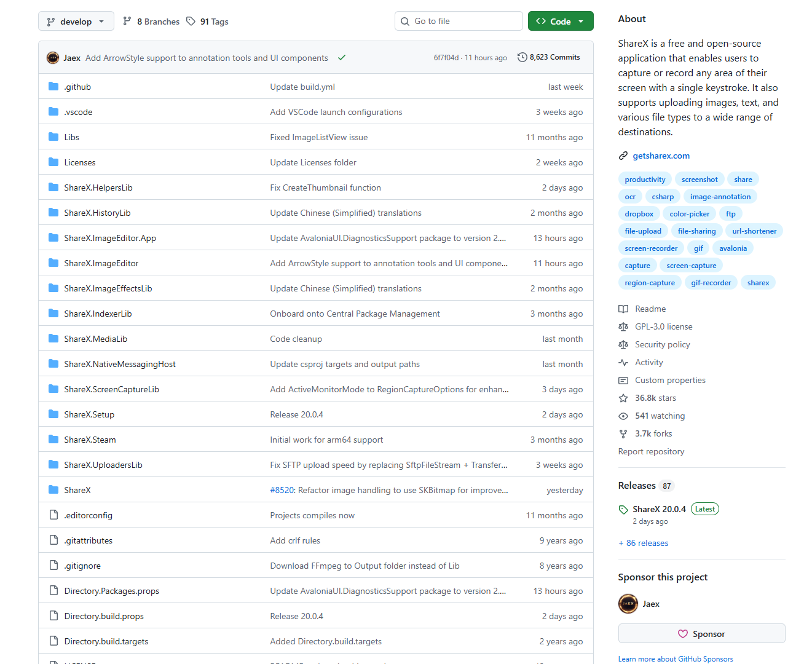Click the ShareX.HistoryLib folder icon
812x664 pixels.
click(53, 213)
